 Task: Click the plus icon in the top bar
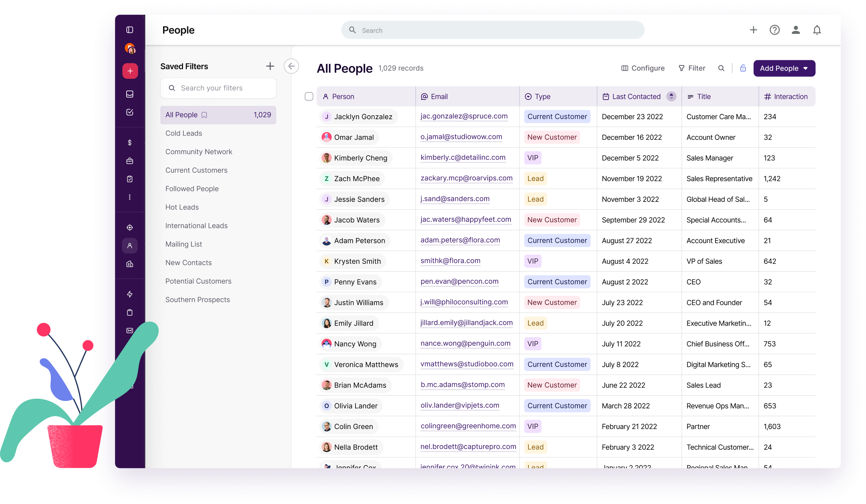tap(753, 30)
